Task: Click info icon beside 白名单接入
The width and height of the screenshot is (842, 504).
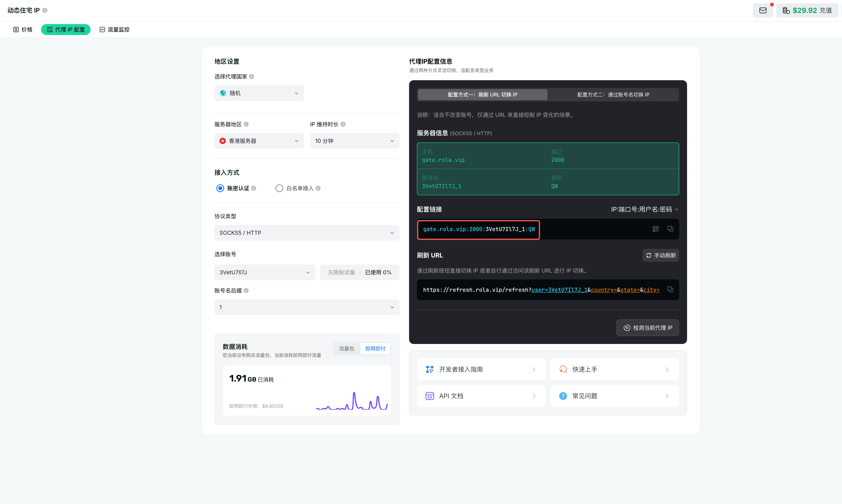Action: [318, 188]
